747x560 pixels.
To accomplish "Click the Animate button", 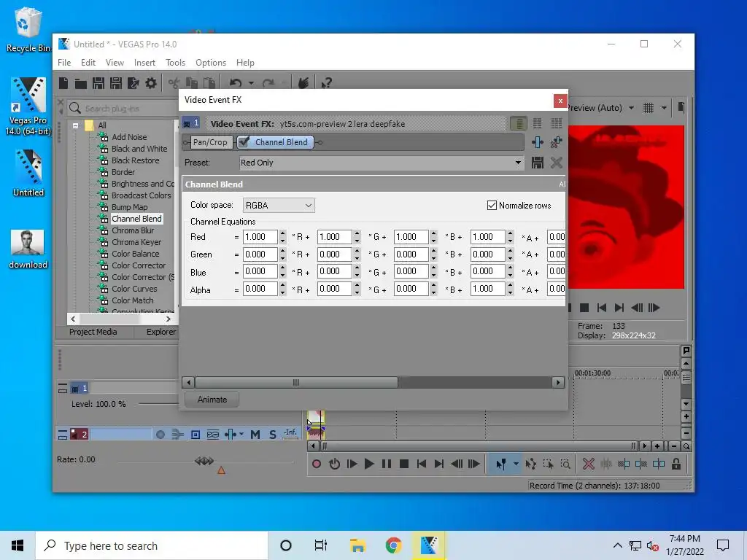I will point(212,400).
